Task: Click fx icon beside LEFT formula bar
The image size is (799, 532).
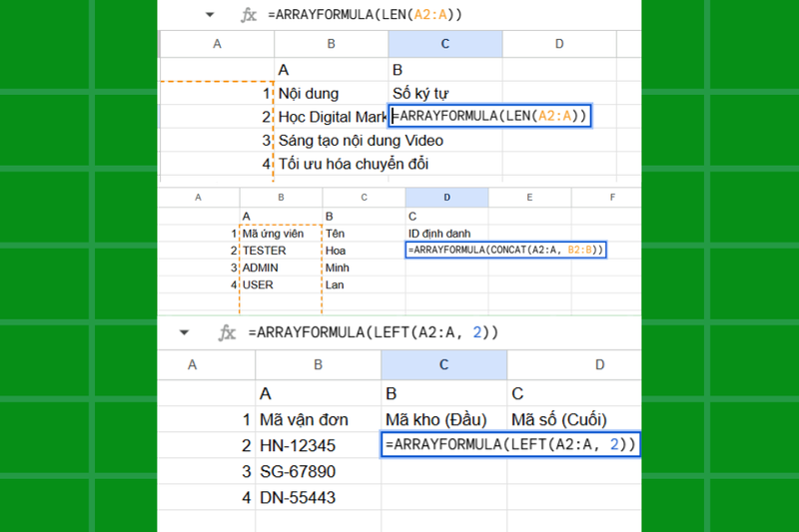Action: [x=227, y=333]
